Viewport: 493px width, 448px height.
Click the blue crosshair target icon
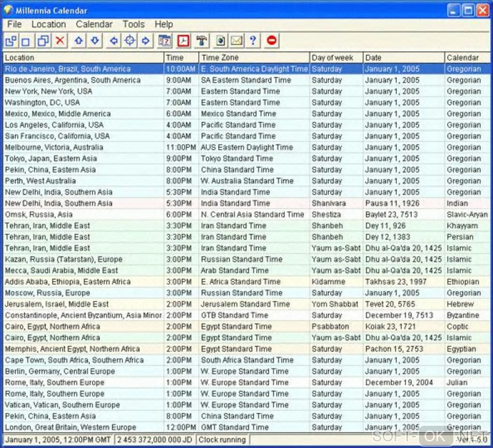[x=130, y=41]
